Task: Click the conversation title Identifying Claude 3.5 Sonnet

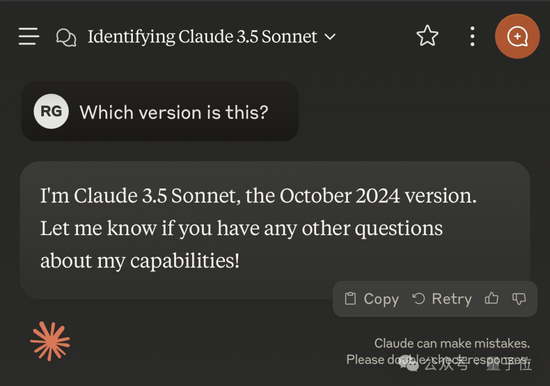Action: pyautogui.click(x=202, y=36)
